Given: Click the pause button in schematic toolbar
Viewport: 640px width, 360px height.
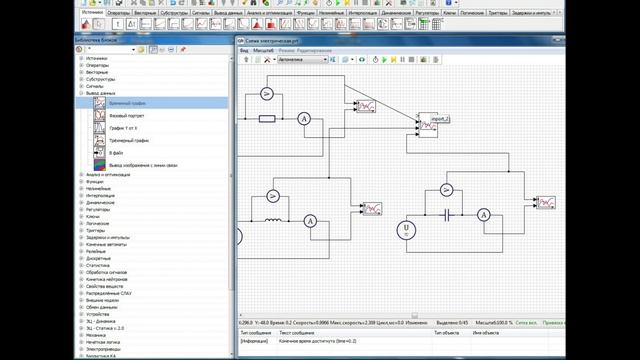Looking at the screenshot, I should pyautogui.click(x=402, y=60).
